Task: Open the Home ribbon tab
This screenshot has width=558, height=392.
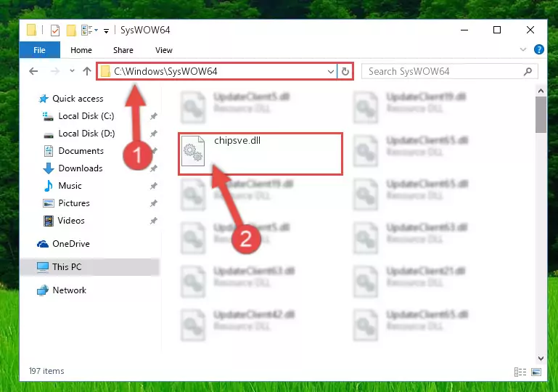Action: click(81, 50)
